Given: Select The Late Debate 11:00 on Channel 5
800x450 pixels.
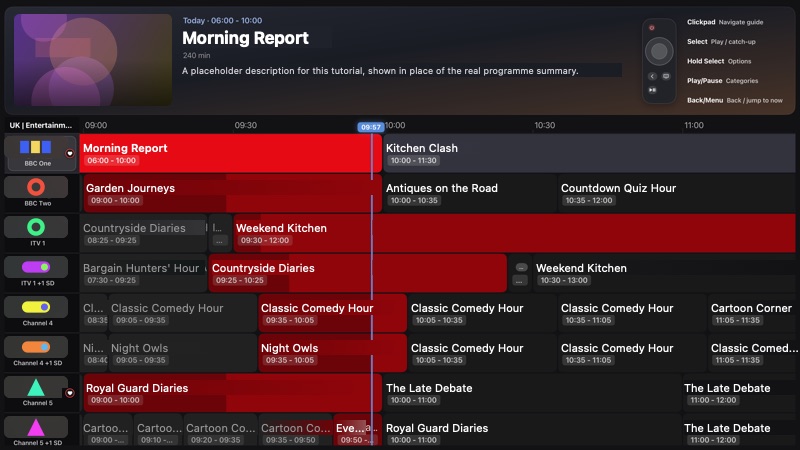Looking at the screenshot, I should [x=739, y=393].
